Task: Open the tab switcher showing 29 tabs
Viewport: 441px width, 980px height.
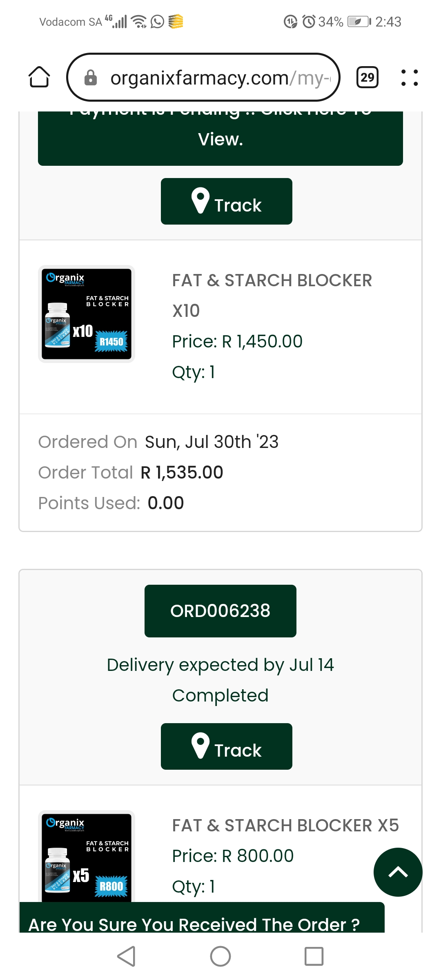Action: pos(367,77)
